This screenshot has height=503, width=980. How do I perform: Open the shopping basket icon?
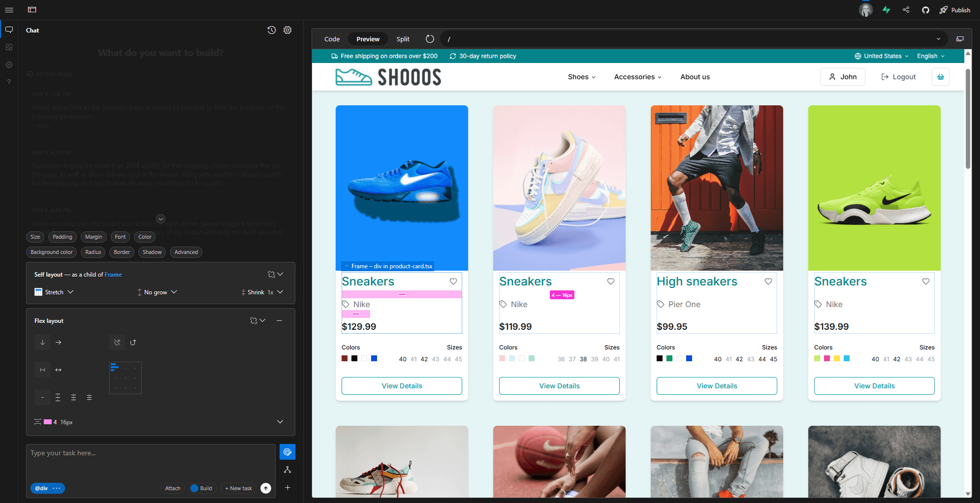point(941,77)
